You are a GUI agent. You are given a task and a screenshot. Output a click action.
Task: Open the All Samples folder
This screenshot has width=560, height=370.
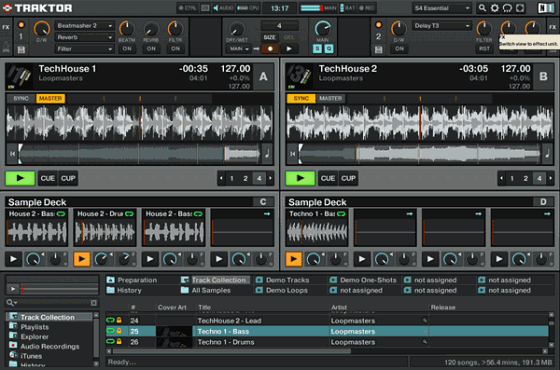click(x=207, y=290)
